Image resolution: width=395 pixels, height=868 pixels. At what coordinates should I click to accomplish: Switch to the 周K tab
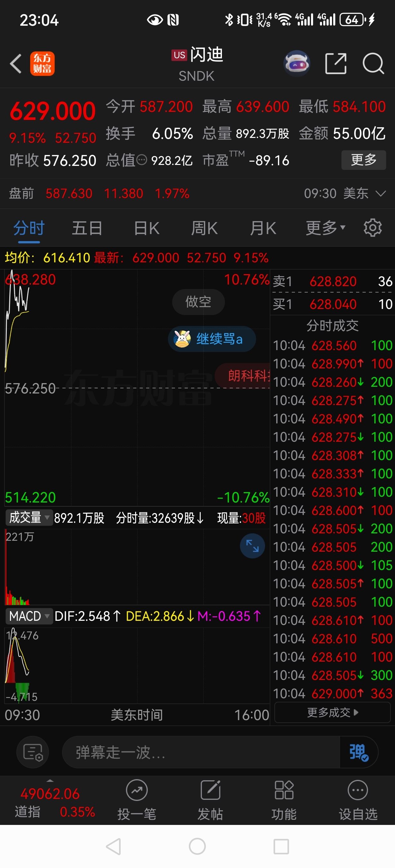click(x=204, y=228)
